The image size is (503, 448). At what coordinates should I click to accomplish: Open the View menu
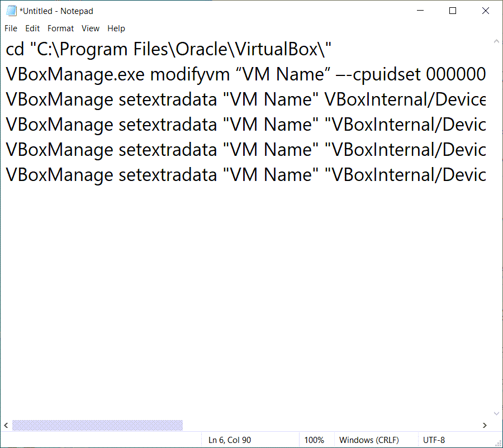tap(90, 28)
